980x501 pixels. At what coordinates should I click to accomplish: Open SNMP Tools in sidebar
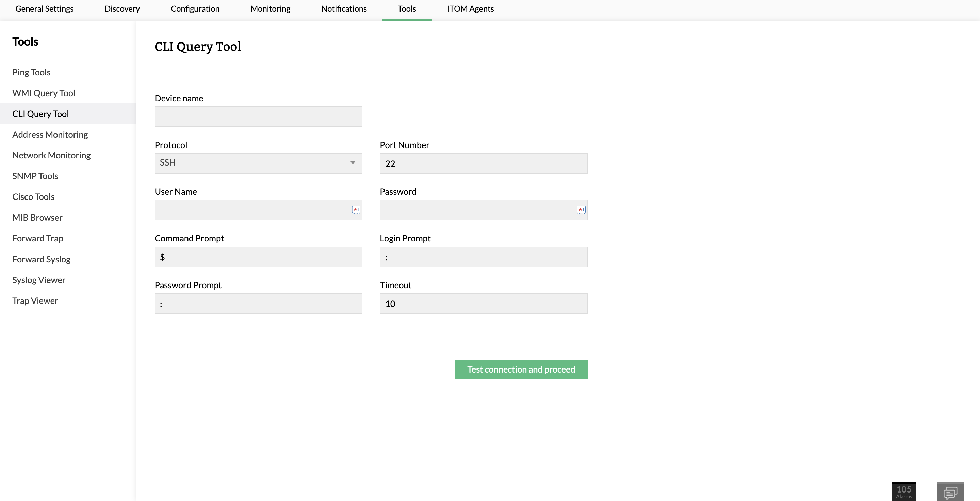35,176
